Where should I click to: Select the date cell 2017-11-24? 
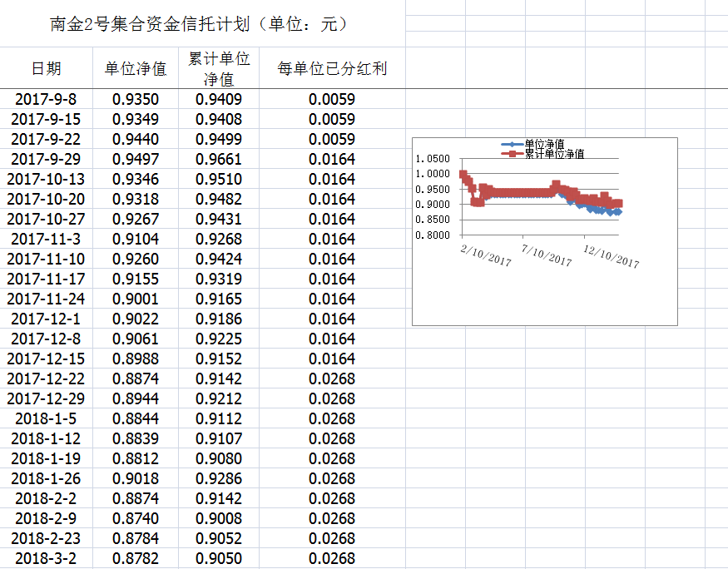46,299
